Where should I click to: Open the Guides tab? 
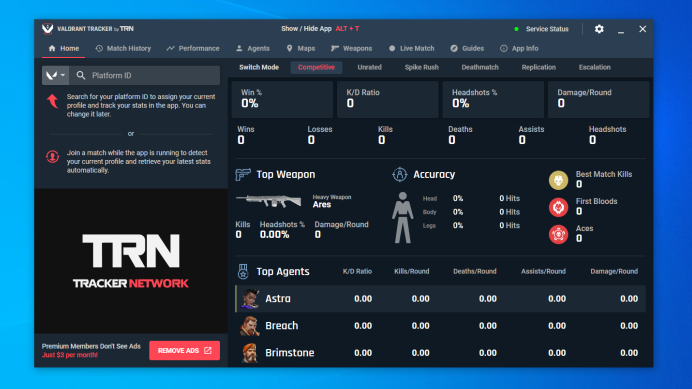point(467,49)
